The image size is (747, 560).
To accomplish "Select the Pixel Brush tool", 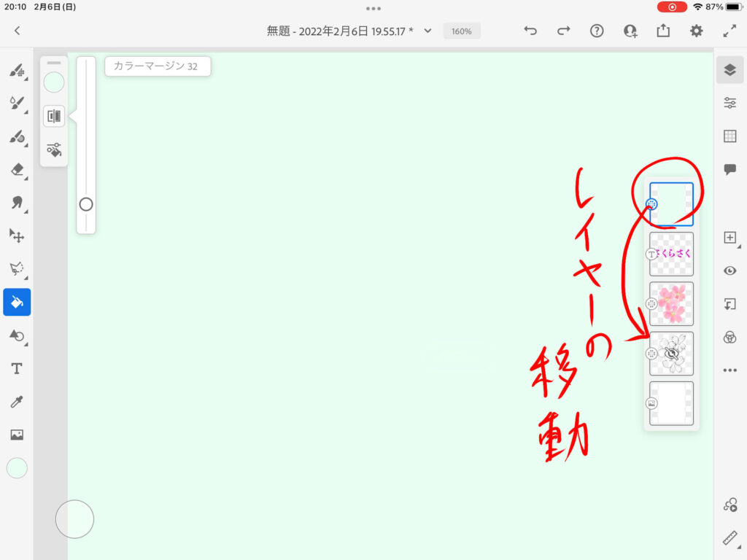I will 17,71.
